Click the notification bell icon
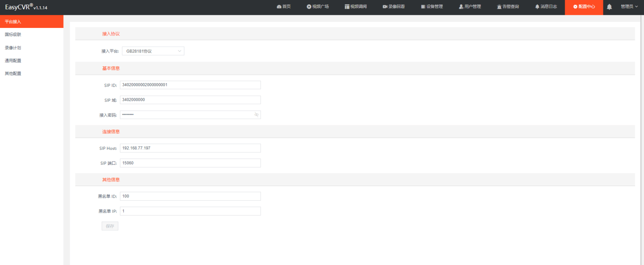This screenshot has width=644, height=265. [609, 7]
